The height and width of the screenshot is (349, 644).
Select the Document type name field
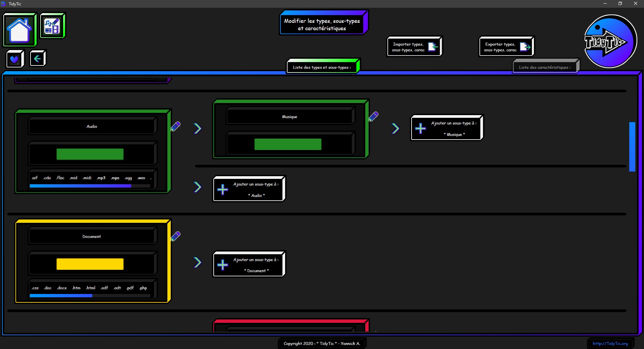point(92,237)
